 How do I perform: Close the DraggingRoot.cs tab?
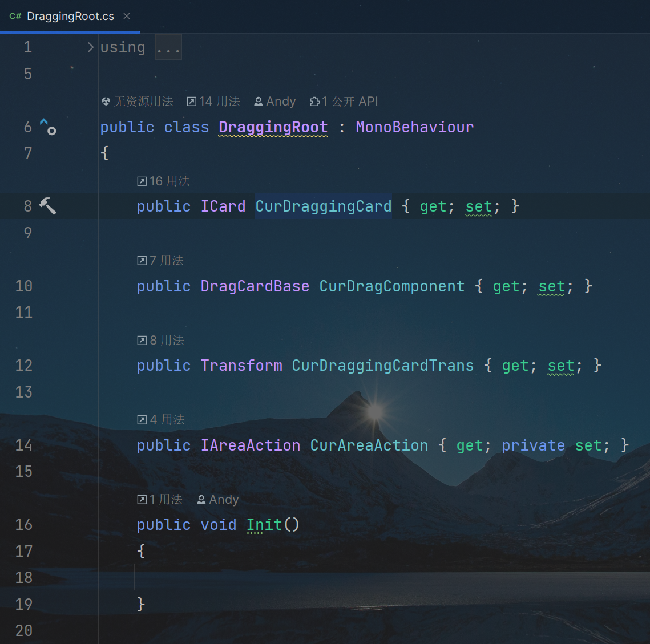pos(127,16)
